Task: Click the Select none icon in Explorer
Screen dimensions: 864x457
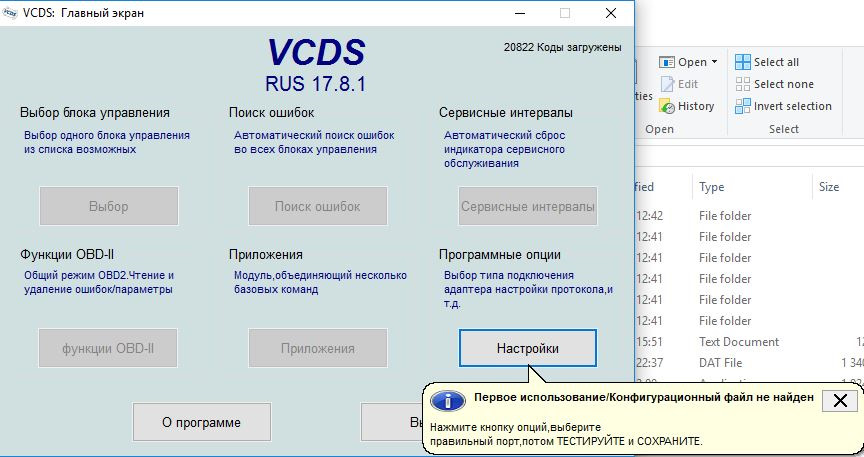Action: coord(742,84)
